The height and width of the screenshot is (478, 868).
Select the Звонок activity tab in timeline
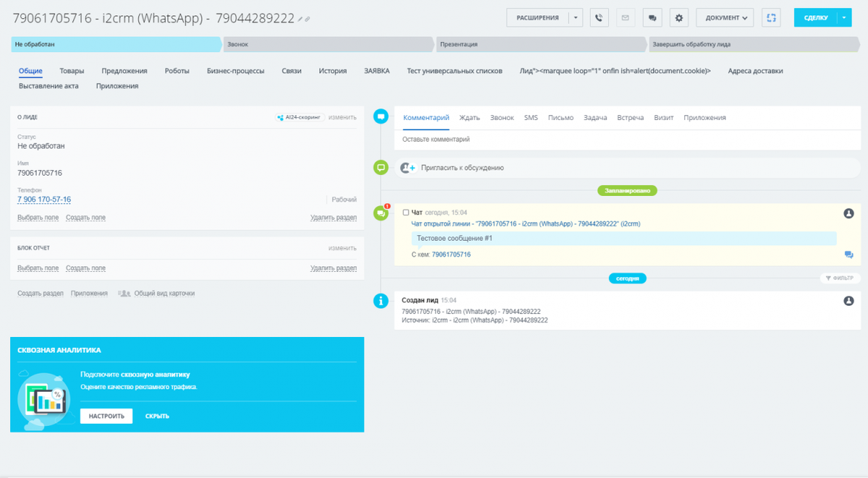502,117
